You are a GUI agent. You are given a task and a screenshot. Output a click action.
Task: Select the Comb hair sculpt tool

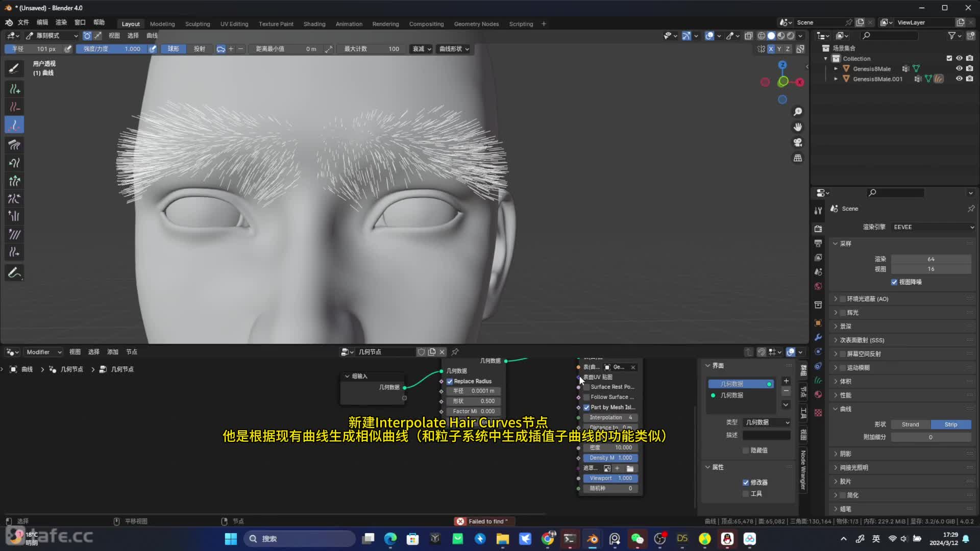pos(14,145)
